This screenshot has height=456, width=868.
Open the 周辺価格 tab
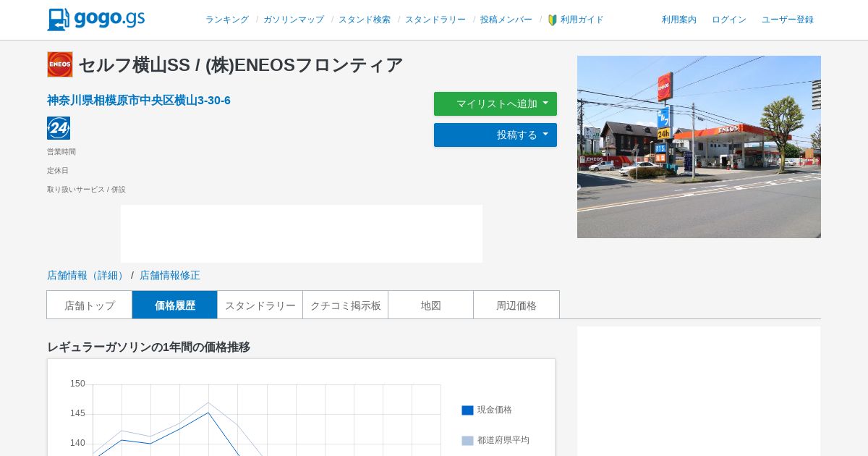pos(516,305)
